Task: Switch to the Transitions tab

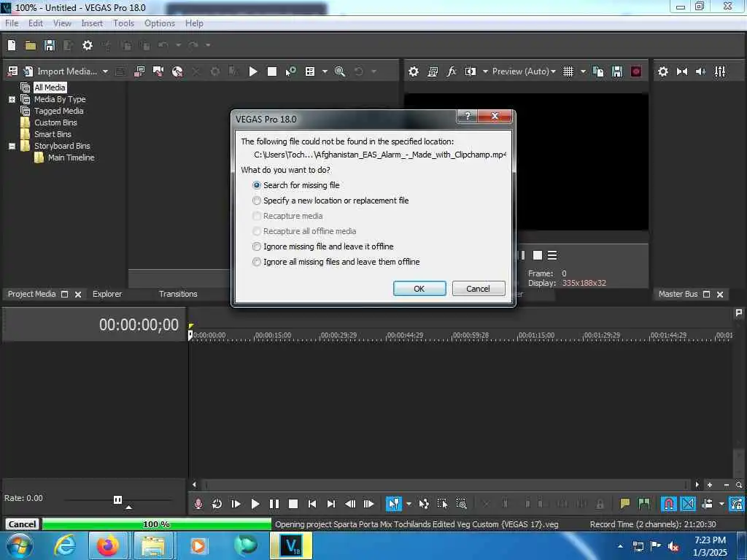Action: (x=178, y=294)
